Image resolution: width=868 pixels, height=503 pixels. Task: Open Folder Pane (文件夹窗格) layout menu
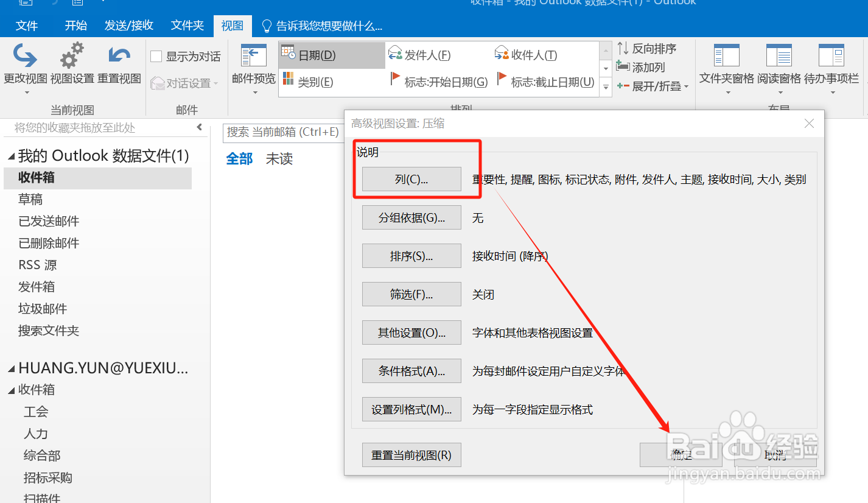point(726,68)
